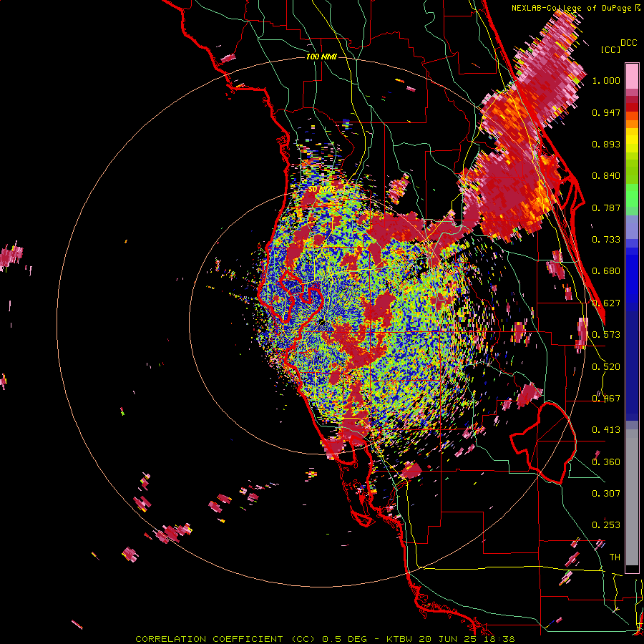The width and height of the screenshot is (644, 644).
Task: Pick the gray swatch on the color bar
Action: click(632, 497)
